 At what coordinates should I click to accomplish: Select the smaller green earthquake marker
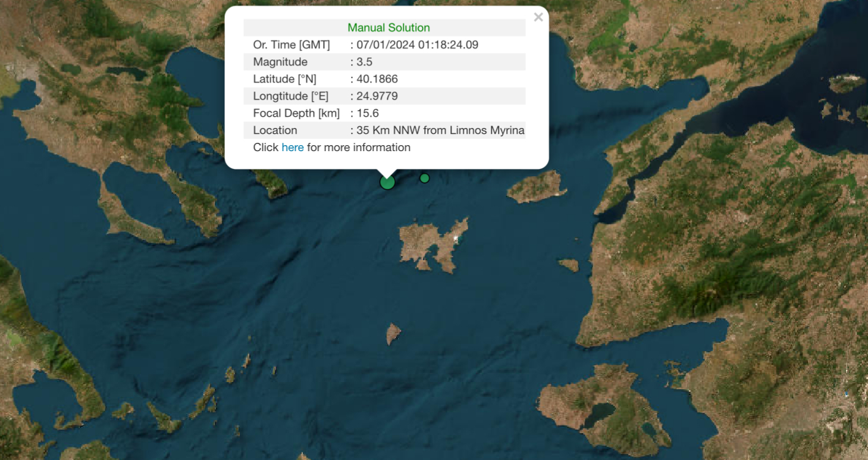[x=424, y=178]
